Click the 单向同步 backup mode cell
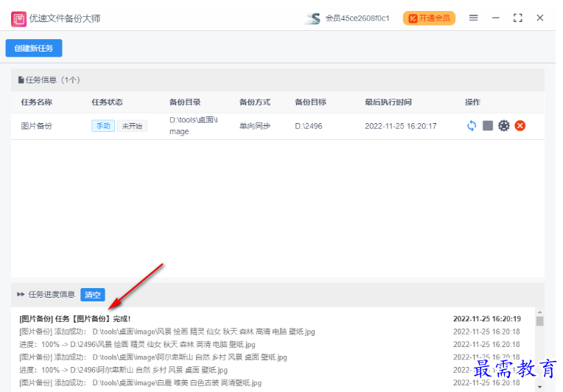 255,126
